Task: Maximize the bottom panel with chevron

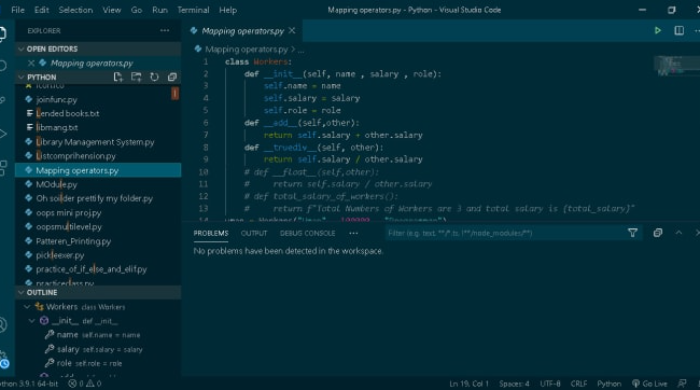Action: (x=679, y=232)
